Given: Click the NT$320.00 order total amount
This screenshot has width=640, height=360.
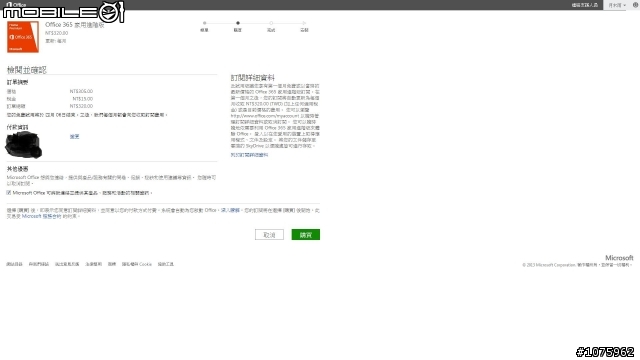Looking at the screenshot, I should [81, 106].
